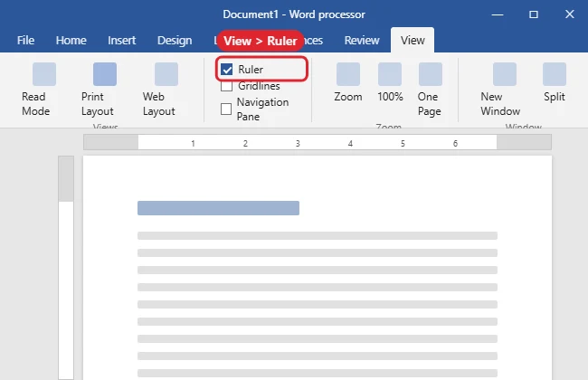588x380 pixels.
Task: Click the document heading placeholder line
Action: pos(218,208)
